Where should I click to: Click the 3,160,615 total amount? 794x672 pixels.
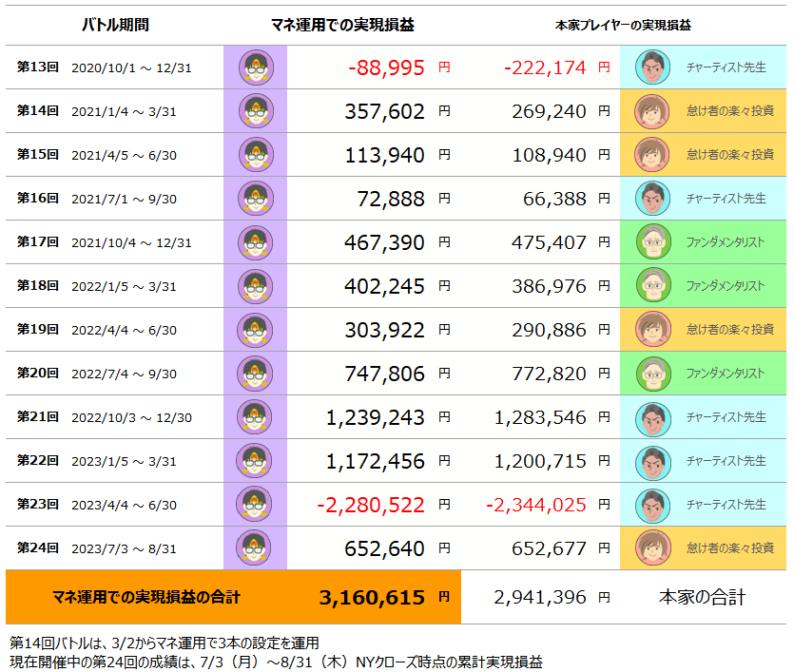pos(372,598)
